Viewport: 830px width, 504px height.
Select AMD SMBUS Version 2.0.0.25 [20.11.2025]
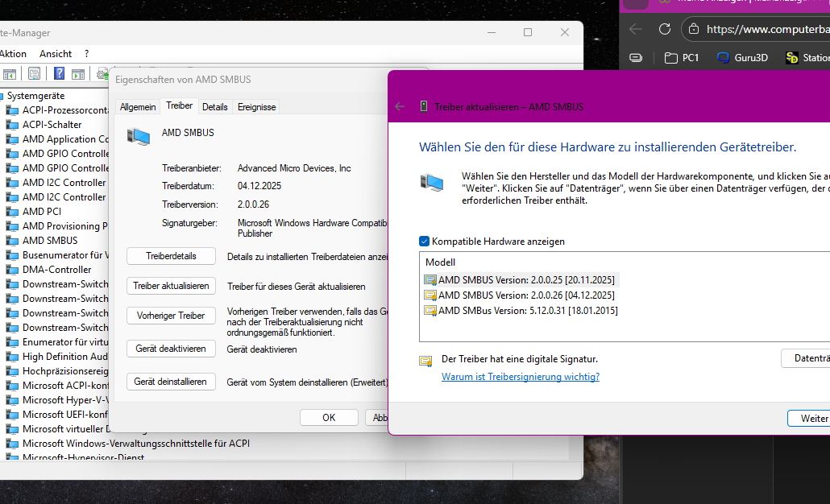click(527, 279)
